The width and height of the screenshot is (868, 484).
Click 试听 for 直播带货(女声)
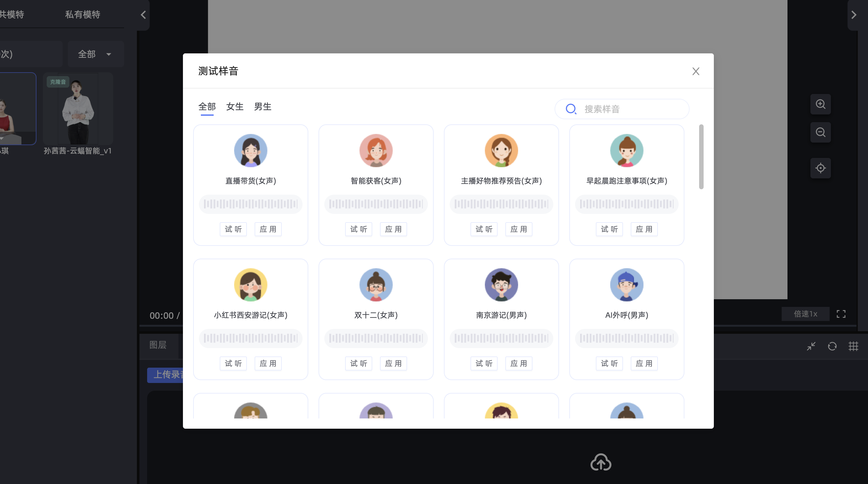point(233,229)
